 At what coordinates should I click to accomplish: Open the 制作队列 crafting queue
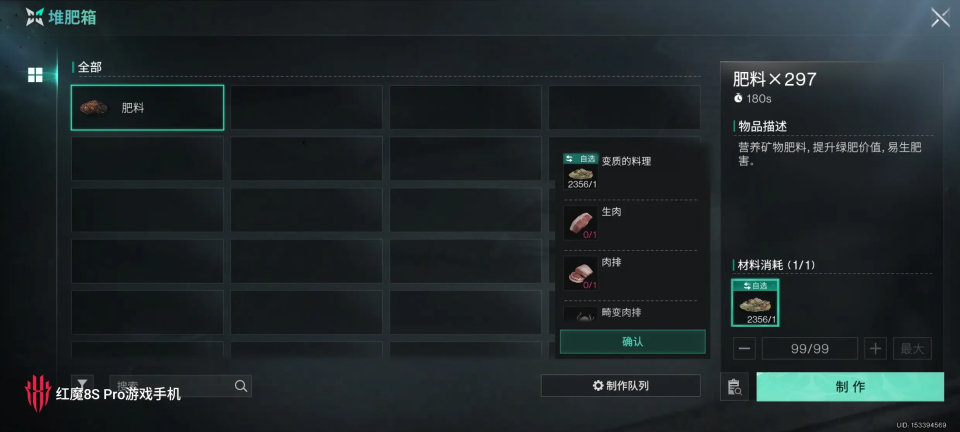pos(620,385)
